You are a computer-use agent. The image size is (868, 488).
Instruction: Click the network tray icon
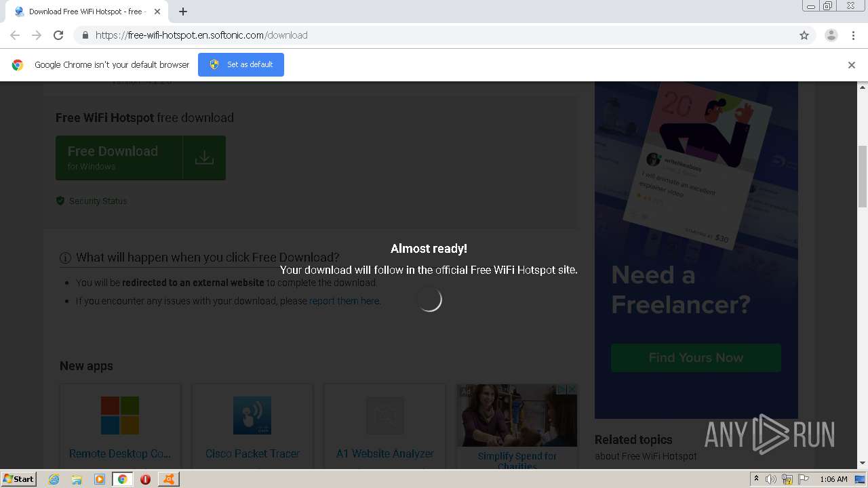(787, 479)
